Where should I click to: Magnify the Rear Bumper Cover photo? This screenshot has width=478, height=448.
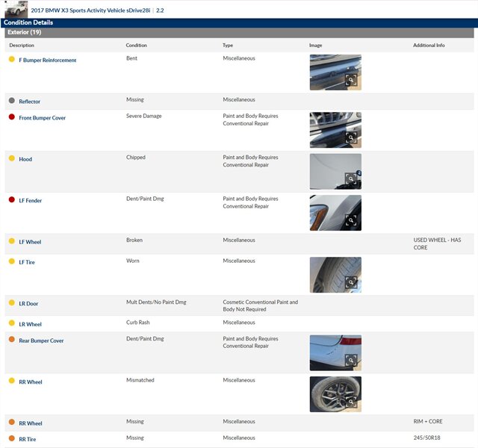point(351,361)
